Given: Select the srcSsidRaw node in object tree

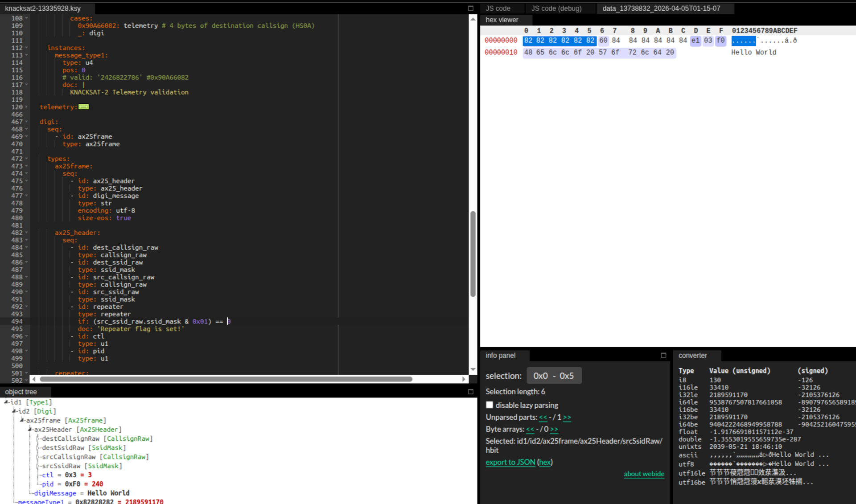Looking at the screenshot, I should click(x=61, y=466).
